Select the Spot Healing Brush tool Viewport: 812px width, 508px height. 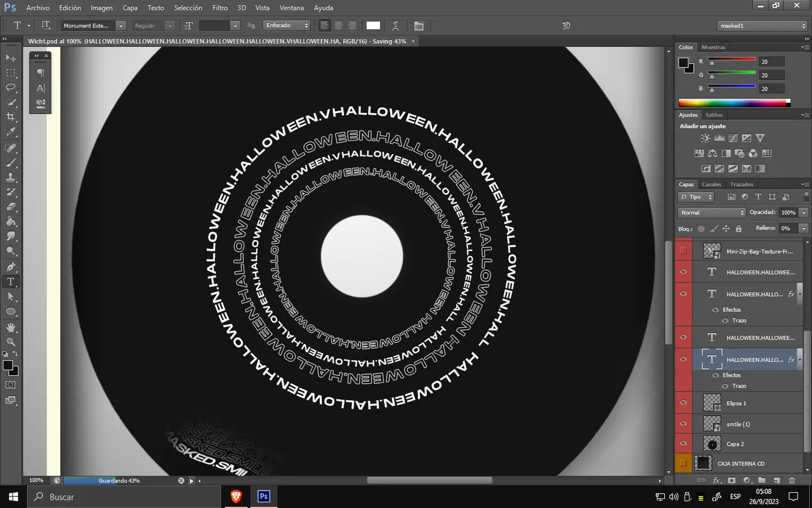(x=11, y=148)
